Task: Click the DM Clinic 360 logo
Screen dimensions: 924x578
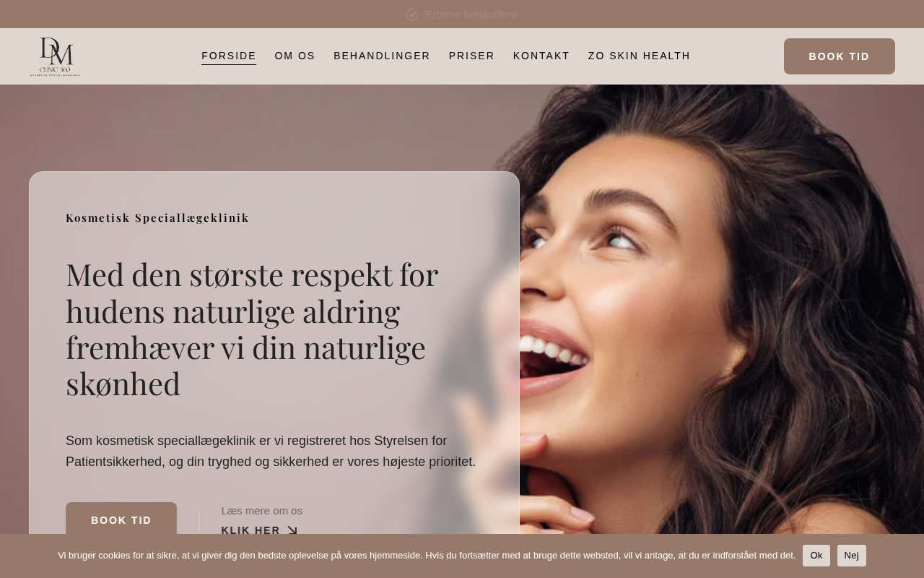Action: point(55,56)
